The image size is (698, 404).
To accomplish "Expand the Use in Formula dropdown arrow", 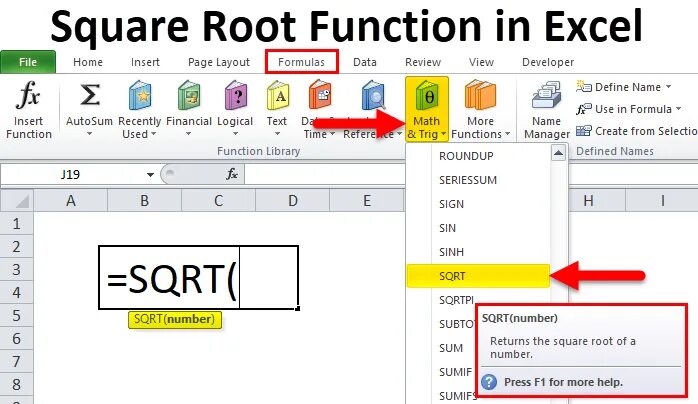I will click(x=678, y=109).
